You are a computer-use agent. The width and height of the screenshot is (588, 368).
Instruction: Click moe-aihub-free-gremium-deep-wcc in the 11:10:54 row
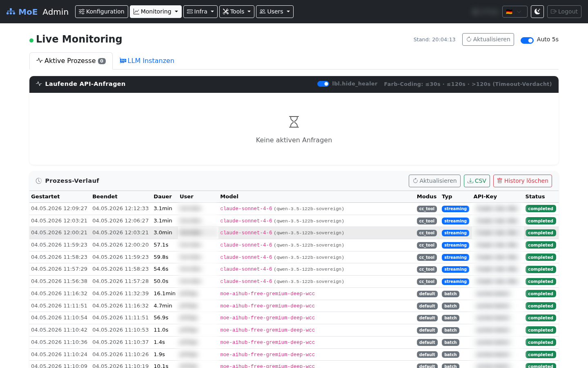(267, 318)
